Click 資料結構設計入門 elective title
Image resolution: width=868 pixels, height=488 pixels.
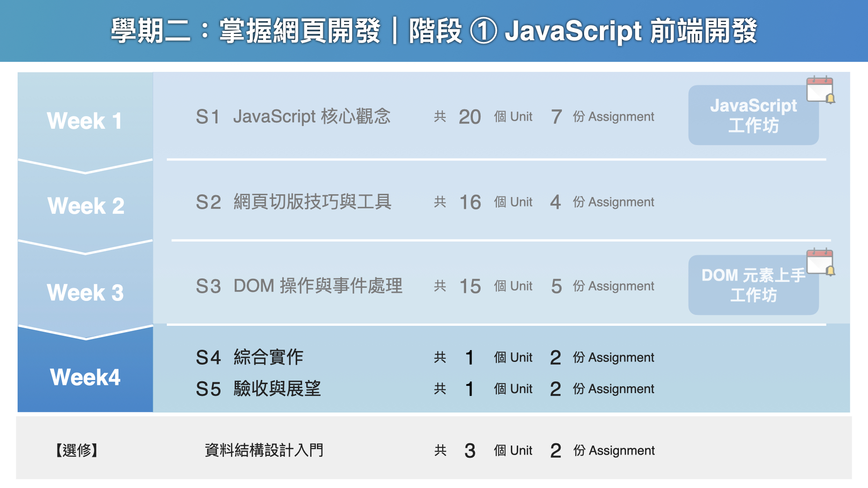coord(264,450)
